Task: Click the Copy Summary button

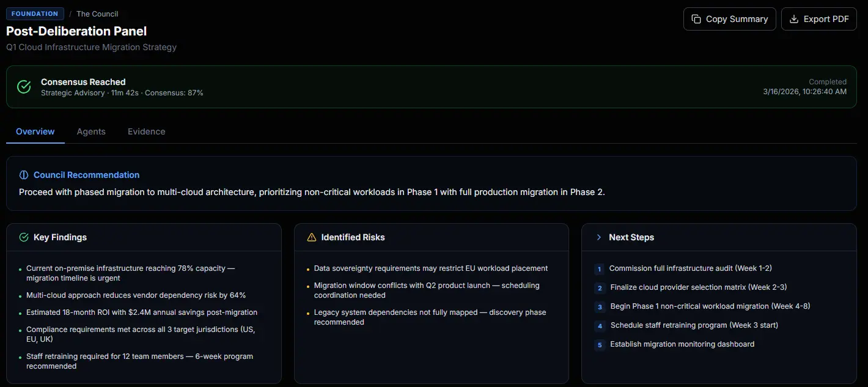Action: point(729,19)
